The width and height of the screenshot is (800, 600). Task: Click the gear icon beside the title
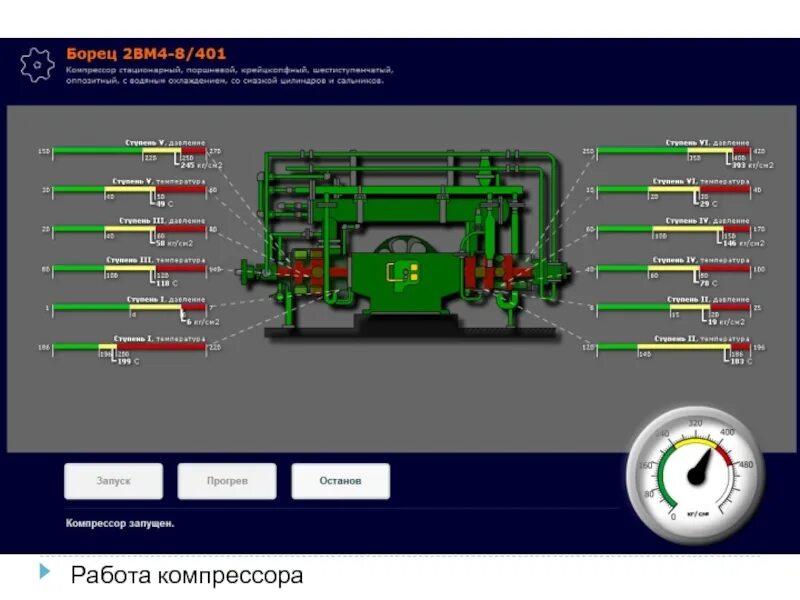pos(38,63)
